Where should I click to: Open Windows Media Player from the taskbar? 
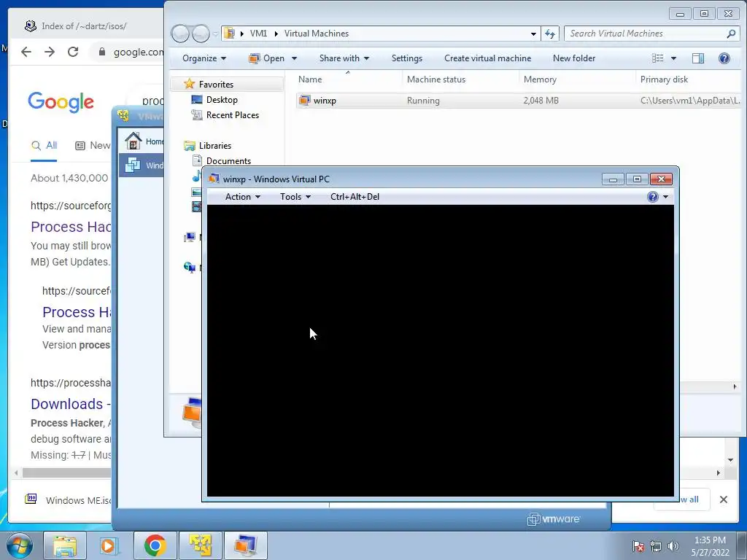pos(108,545)
